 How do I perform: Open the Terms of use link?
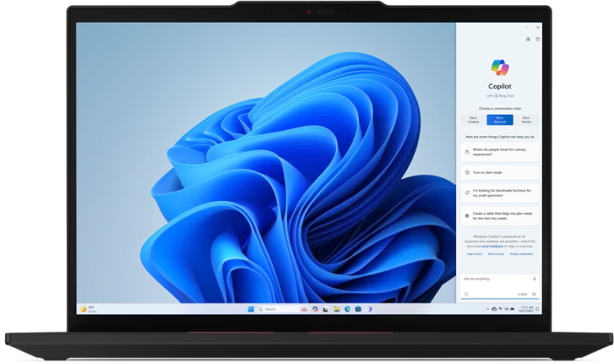point(496,254)
